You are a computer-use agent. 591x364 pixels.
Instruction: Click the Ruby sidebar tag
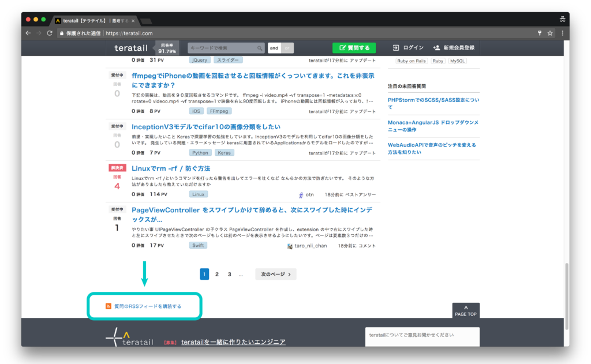click(437, 61)
